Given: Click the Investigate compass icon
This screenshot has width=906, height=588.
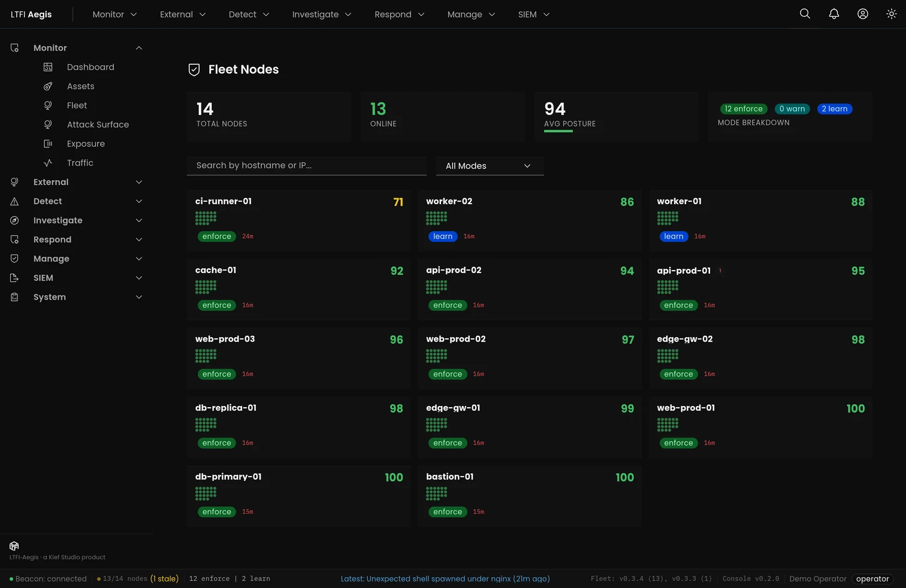Looking at the screenshot, I should [x=14, y=220].
